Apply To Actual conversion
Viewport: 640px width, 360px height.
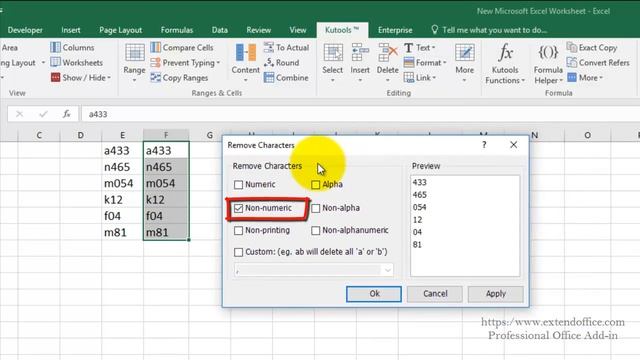click(x=286, y=47)
